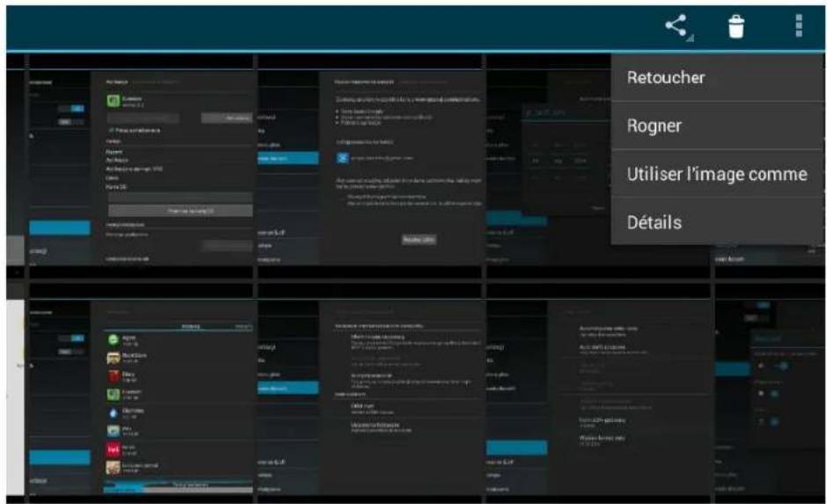Open Détails from the menu
Screen dimensions: 827x504
718,222
